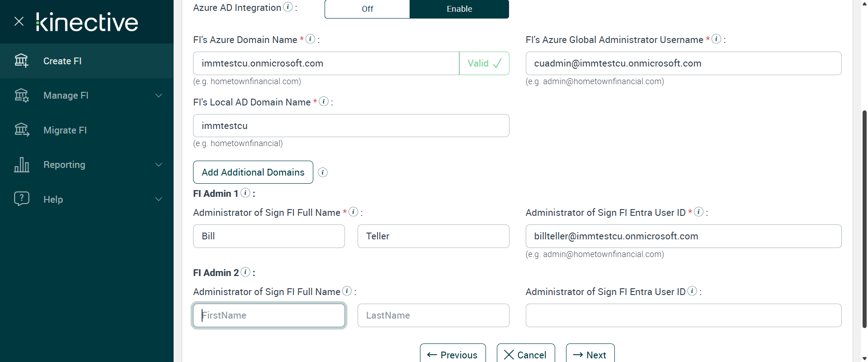Image resolution: width=868 pixels, height=362 pixels.
Task: Click info icon for Local AD Domain Name
Action: [324, 102]
